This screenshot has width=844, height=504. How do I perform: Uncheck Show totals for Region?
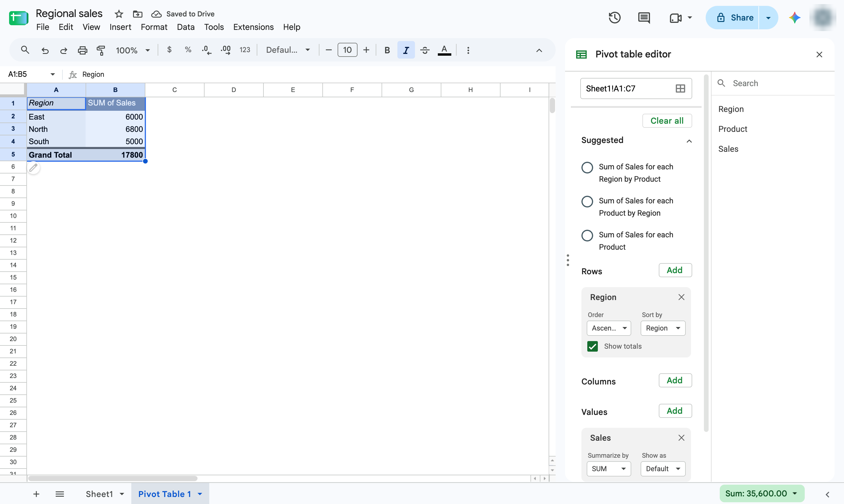click(593, 346)
